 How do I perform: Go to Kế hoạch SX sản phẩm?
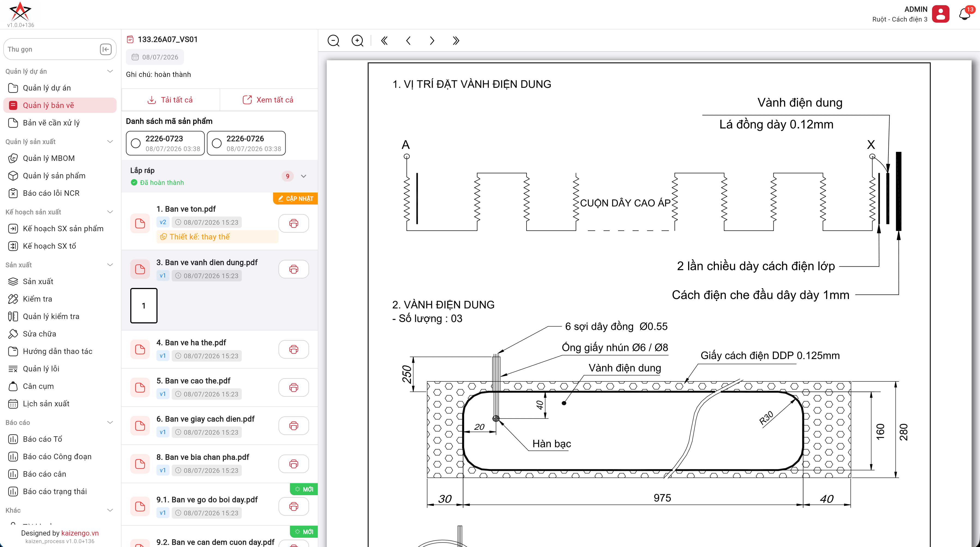pos(60,229)
